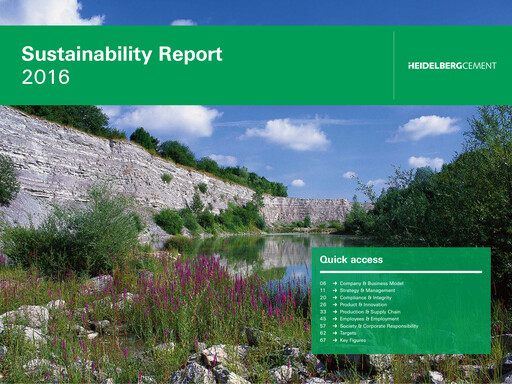Screen dimensions: 512x384
Task: Click the arrow beside Product & Innovation
Action: [335, 305]
